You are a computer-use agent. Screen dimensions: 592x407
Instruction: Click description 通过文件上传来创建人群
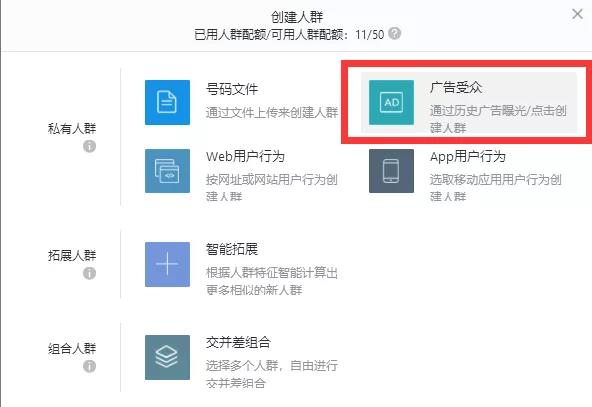point(272,113)
